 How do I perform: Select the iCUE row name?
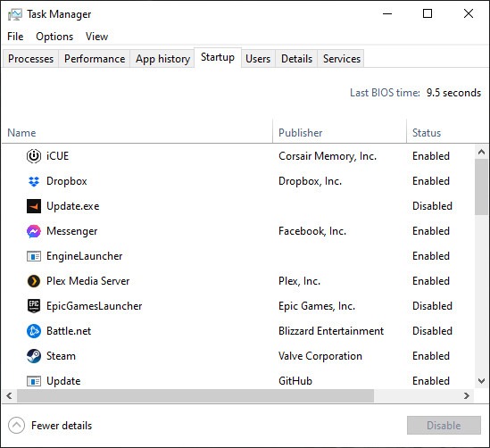pyautogui.click(x=57, y=156)
